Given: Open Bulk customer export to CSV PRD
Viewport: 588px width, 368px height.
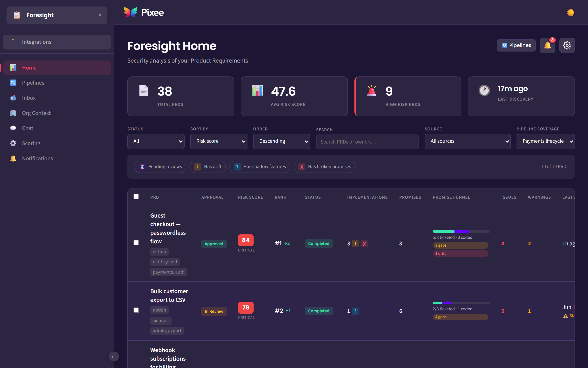Looking at the screenshot, I should coord(169,295).
